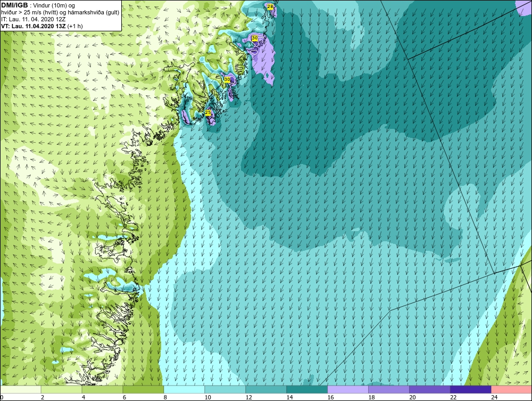Click the legend scale value "6"

pyautogui.click(x=124, y=397)
